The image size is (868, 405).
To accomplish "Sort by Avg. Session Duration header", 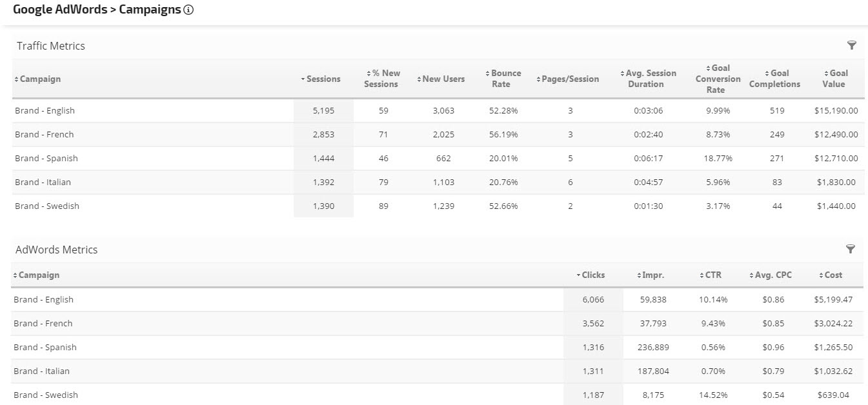I will pyautogui.click(x=648, y=79).
